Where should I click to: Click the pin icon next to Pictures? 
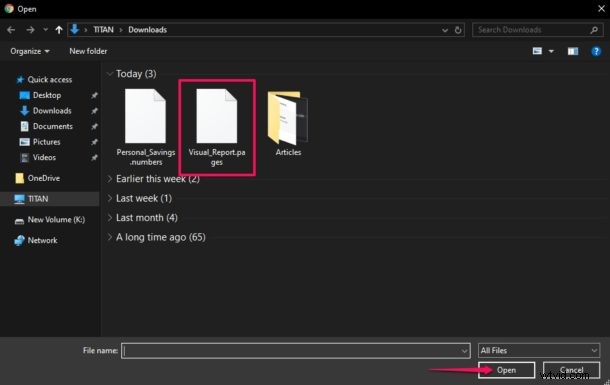click(x=94, y=142)
